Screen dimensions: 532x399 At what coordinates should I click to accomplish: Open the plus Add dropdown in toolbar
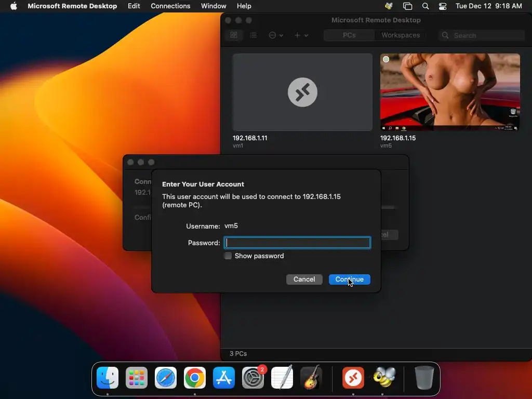pyautogui.click(x=301, y=35)
